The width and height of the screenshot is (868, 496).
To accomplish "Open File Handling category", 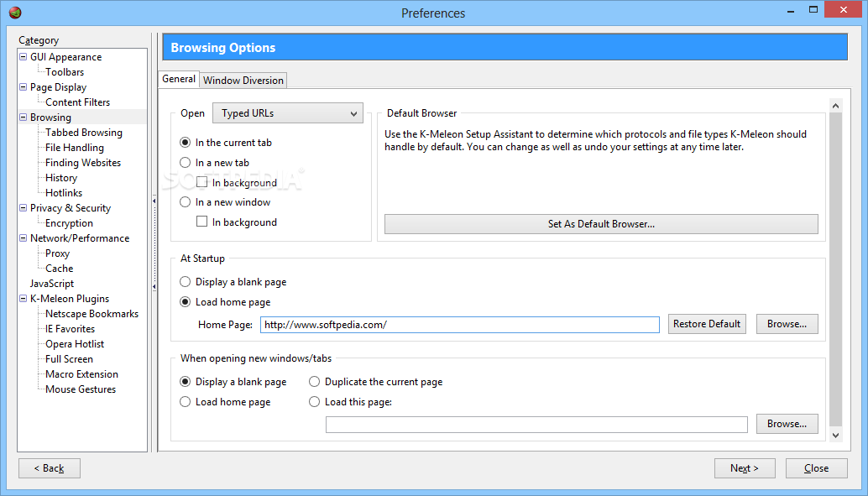I will 74,147.
